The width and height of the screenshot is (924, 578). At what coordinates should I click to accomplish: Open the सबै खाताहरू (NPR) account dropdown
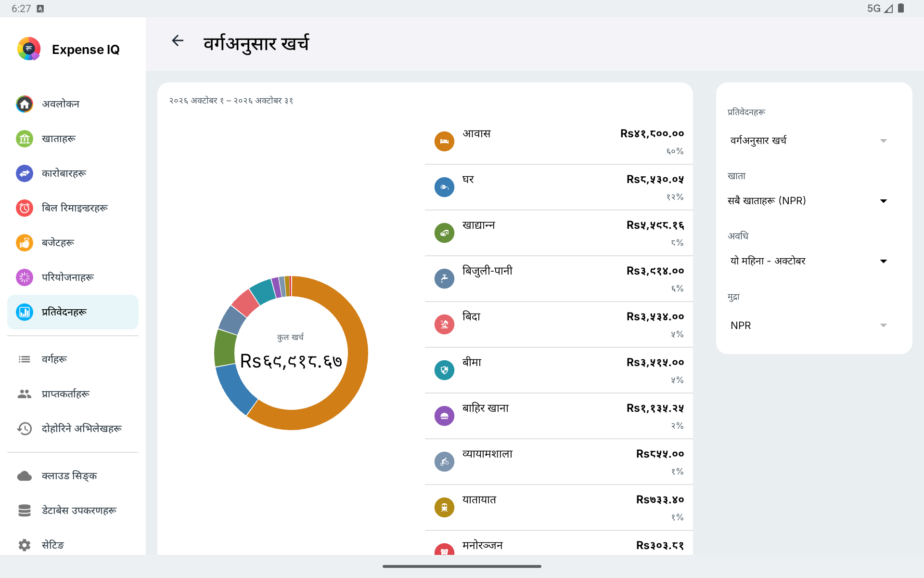click(x=808, y=201)
